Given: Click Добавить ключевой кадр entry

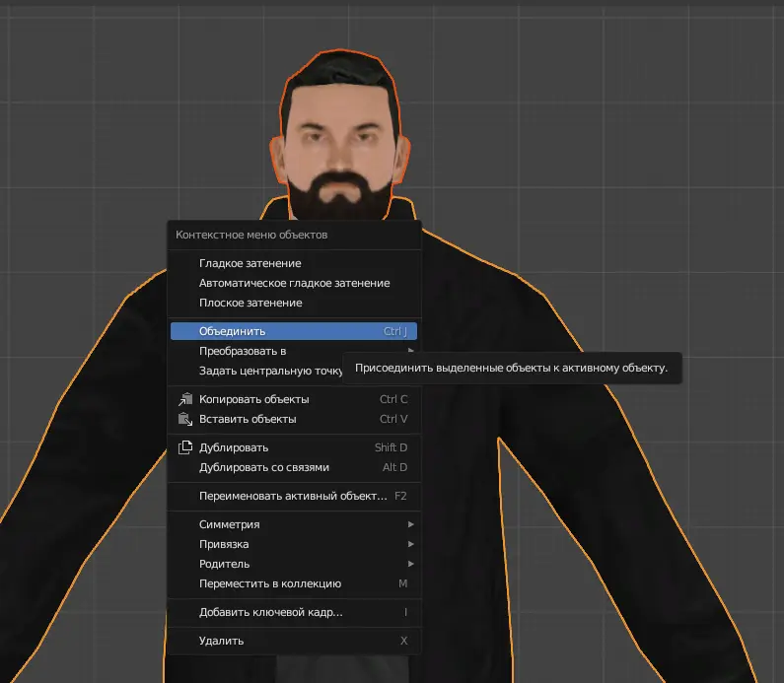Looking at the screenshot, I should point(271,612).
